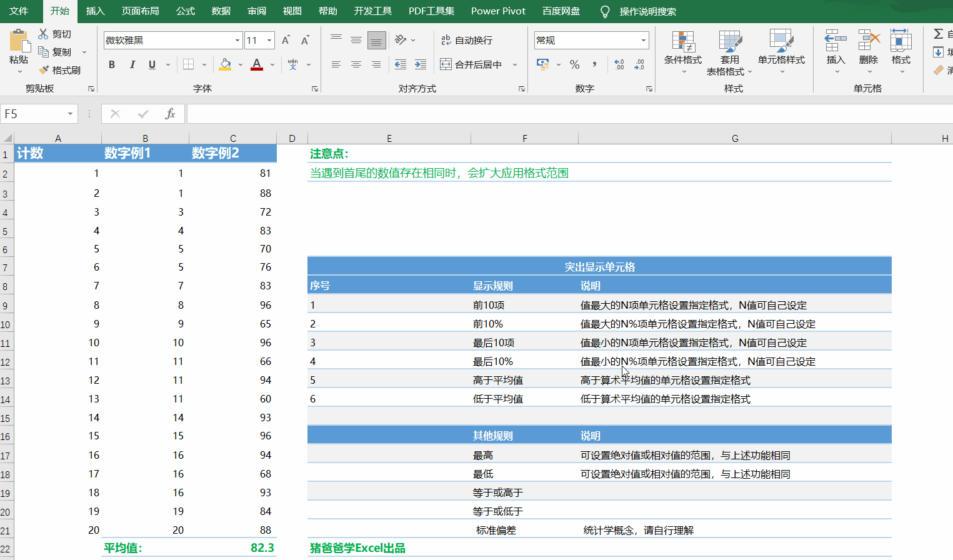Expand the font color dropdown arrow
The image size is (953, 560).
click(272, 64)
